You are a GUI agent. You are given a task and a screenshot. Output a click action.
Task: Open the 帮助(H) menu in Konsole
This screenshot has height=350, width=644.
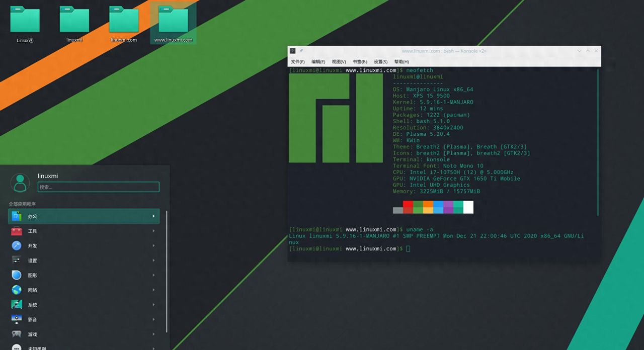coord(401,61)
